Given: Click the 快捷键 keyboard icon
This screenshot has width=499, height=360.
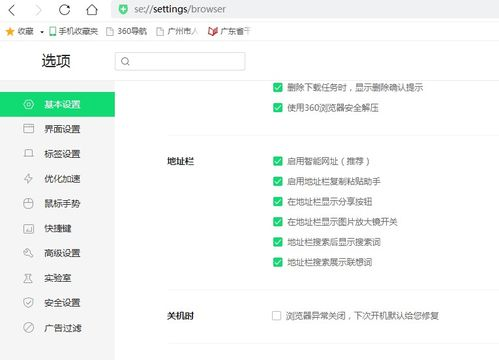Looking at the screenshot, I should (29, 228).
